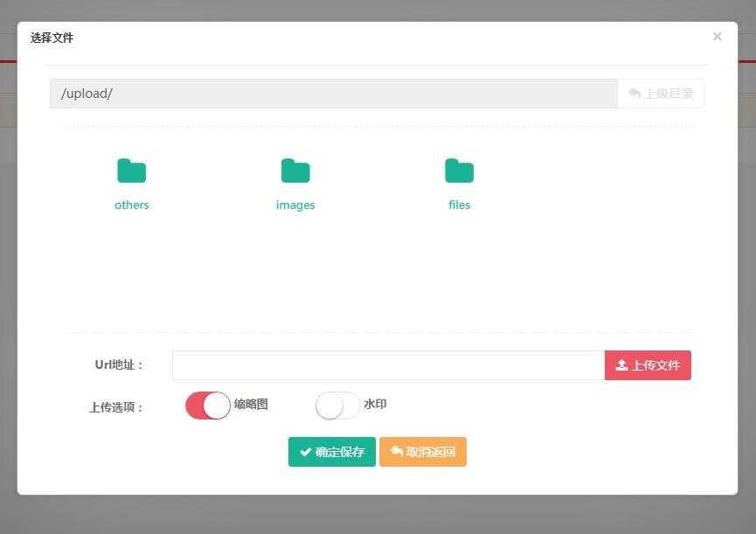The image size is (756, 534).
Task: Select the files folder name link
Action: [x=460, y=205]
